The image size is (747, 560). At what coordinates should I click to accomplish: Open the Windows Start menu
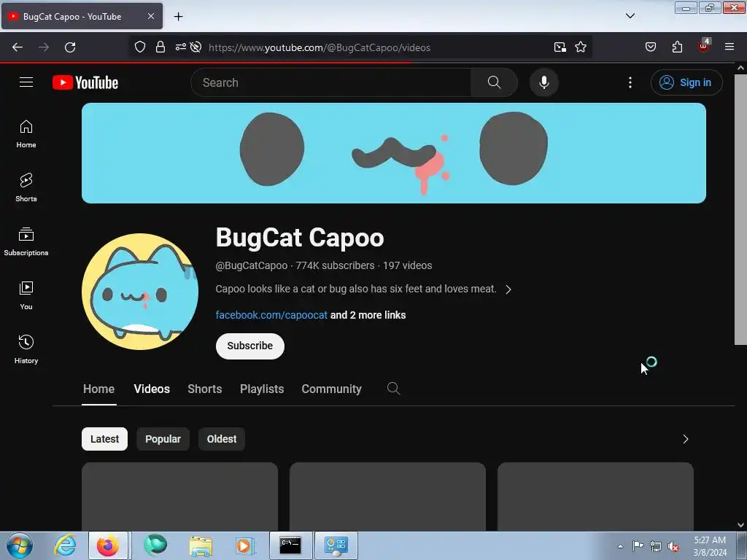[20, 545]
